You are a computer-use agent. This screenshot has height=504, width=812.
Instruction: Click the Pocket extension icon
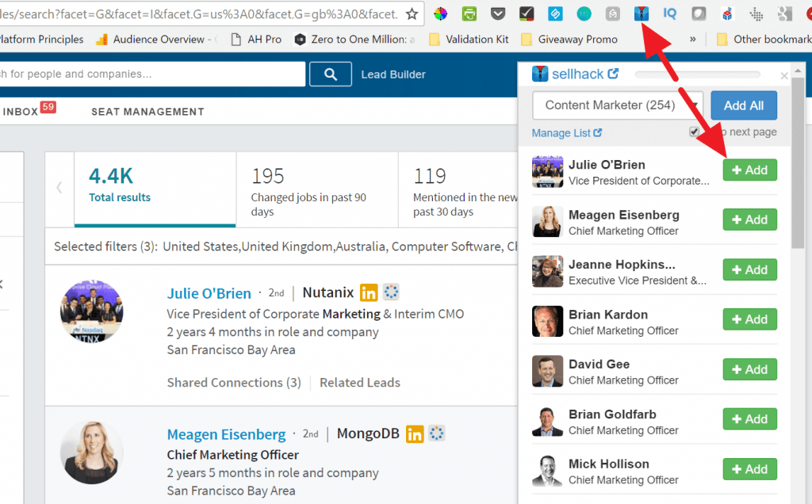click(x=497, y=13)
